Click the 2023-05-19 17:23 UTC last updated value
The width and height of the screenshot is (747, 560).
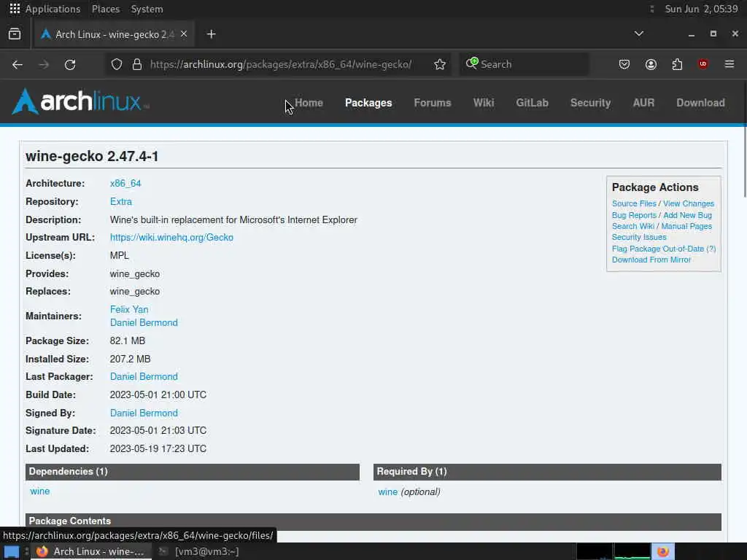coord(158,448)
